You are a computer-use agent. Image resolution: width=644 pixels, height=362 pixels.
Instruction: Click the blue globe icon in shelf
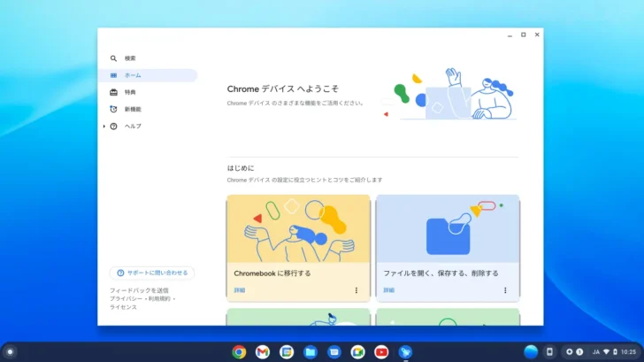tap(531, 352)
